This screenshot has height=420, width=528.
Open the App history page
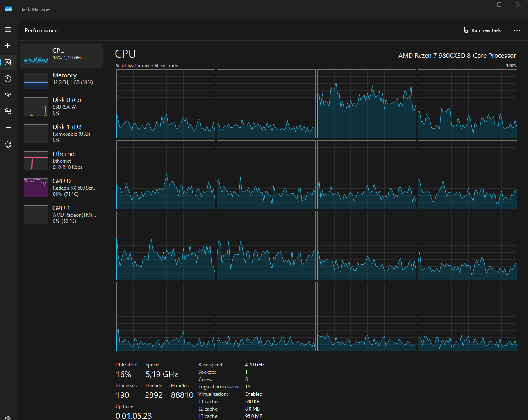(x=8, y=79)
